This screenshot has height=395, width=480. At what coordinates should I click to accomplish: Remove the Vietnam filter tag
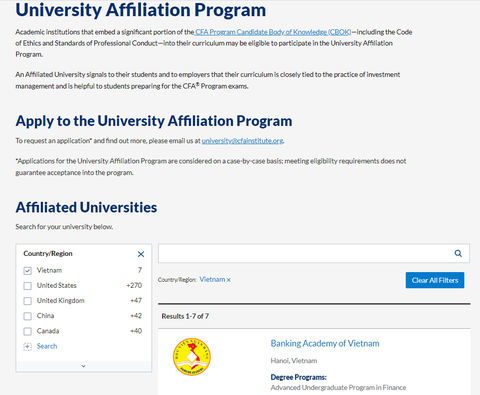coord(229,280)
